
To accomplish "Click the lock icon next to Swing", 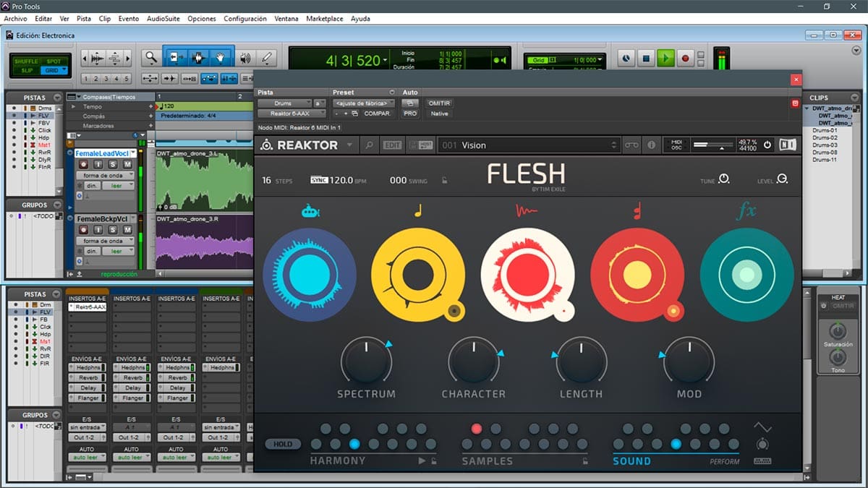I will click(445, 180).
